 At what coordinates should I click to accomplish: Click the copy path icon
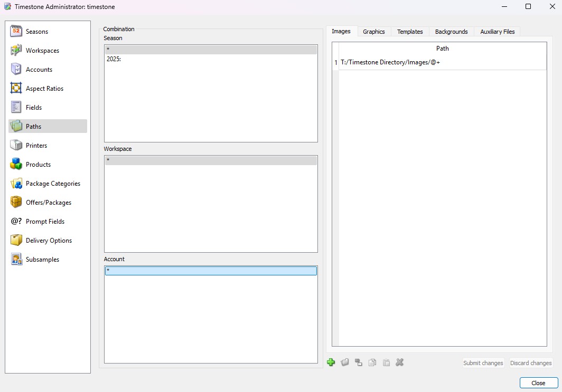pyautogui.click(x=372, y=362)
